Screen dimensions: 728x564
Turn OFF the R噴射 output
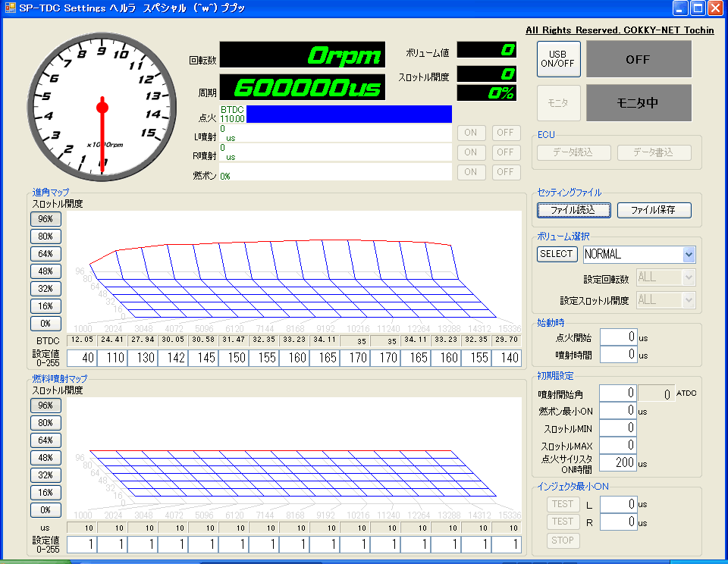[506, 152]
